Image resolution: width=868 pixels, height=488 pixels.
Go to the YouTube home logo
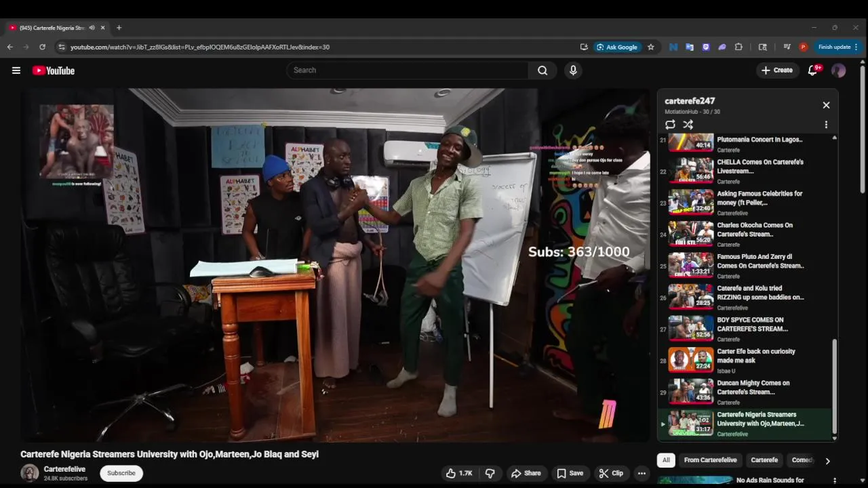tap(53, 70)
